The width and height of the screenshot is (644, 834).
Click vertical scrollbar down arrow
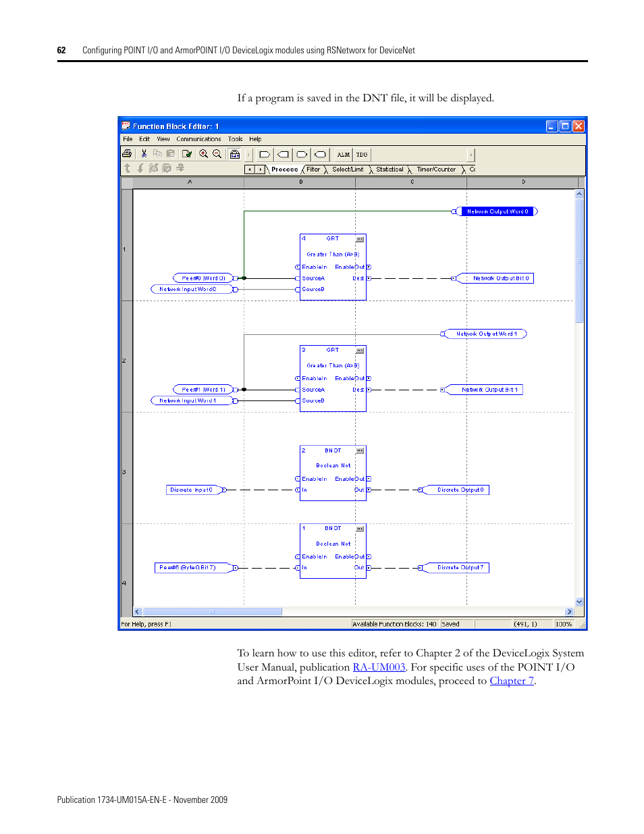pos(579,602)
